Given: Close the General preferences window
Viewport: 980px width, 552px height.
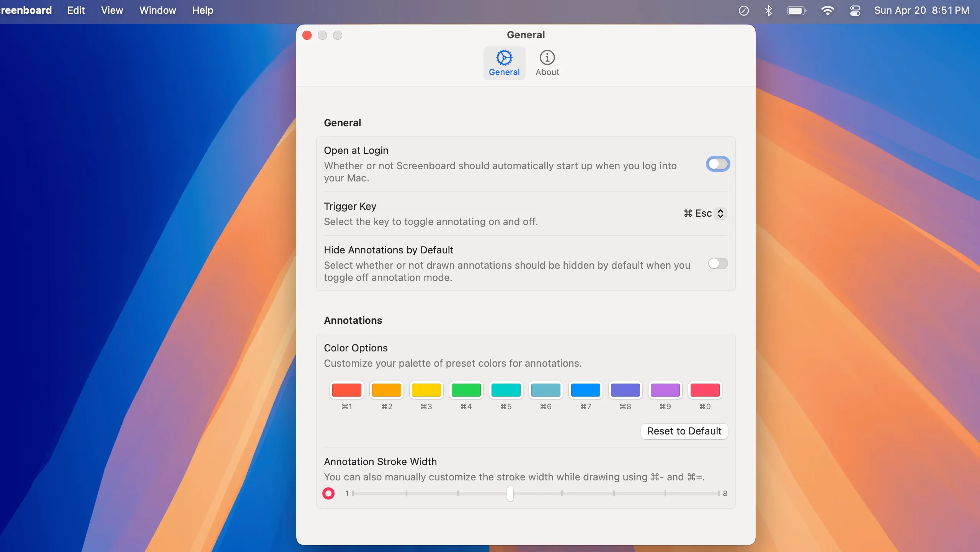Looking at the screenshot, I should (307, 35).
